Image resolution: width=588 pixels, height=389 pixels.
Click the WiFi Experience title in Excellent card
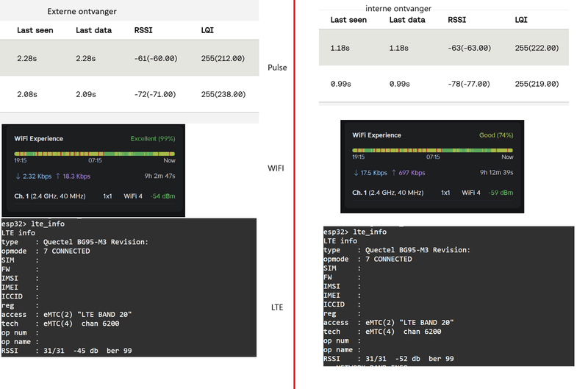(39, 139)
